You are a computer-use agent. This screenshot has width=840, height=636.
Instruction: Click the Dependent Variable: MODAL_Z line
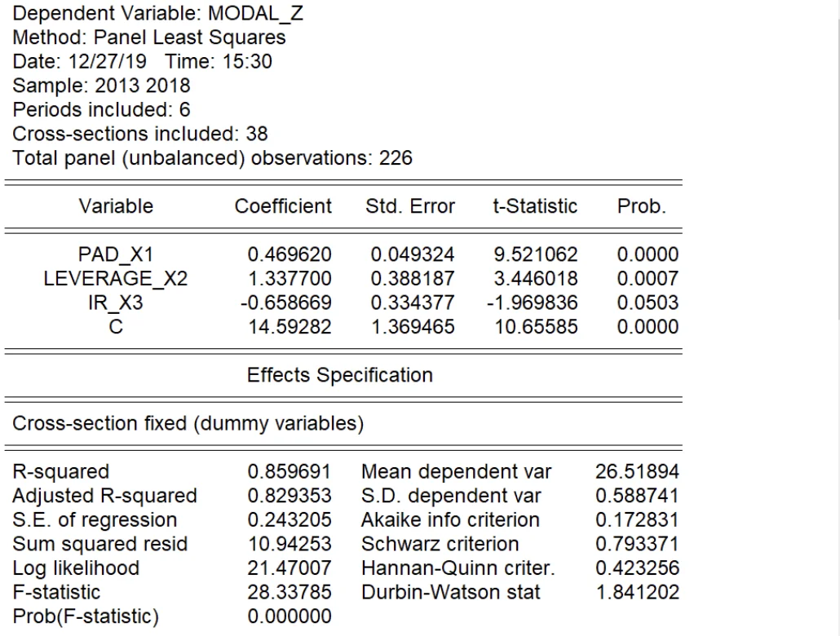click(x=158, y=13)
